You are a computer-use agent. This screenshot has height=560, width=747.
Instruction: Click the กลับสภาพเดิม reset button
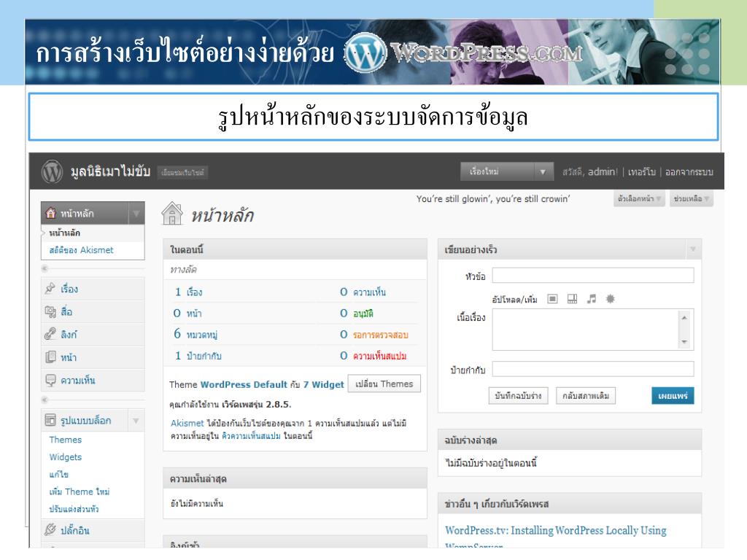pos(586,395)
